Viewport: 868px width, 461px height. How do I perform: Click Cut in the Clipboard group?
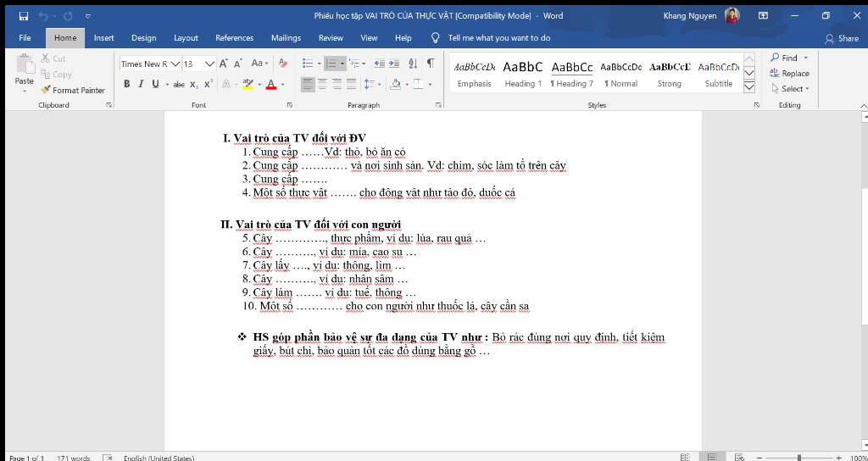(x=53, y=58)
